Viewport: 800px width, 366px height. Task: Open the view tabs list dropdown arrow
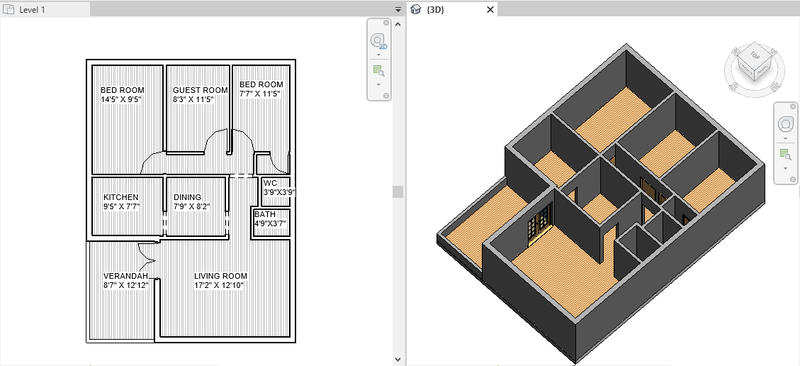(398, 9)
